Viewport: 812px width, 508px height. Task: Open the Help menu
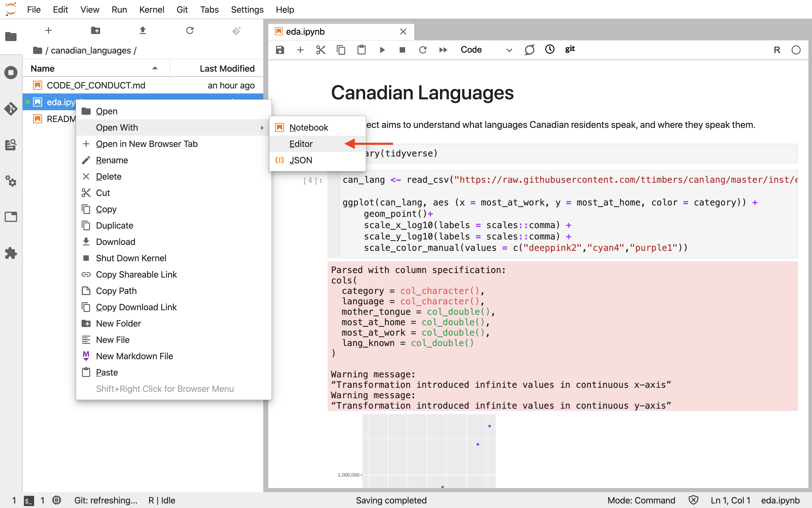[285, 9]
